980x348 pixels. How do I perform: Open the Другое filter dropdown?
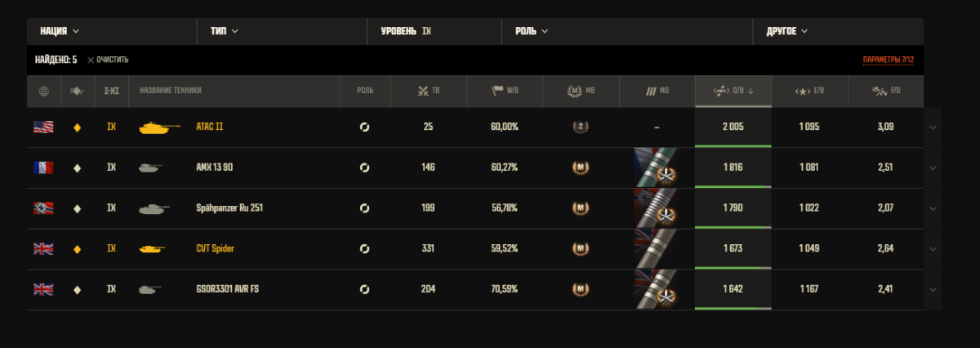pos(787,31)
